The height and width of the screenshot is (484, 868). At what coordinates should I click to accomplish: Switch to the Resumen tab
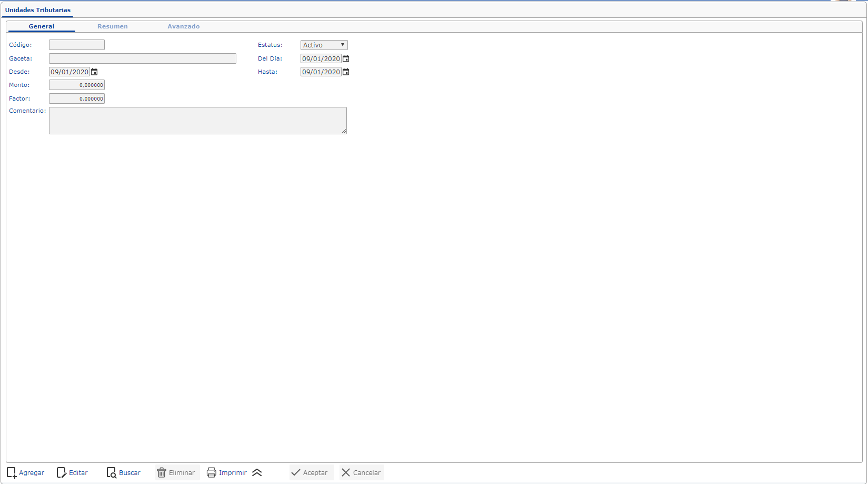113,26
